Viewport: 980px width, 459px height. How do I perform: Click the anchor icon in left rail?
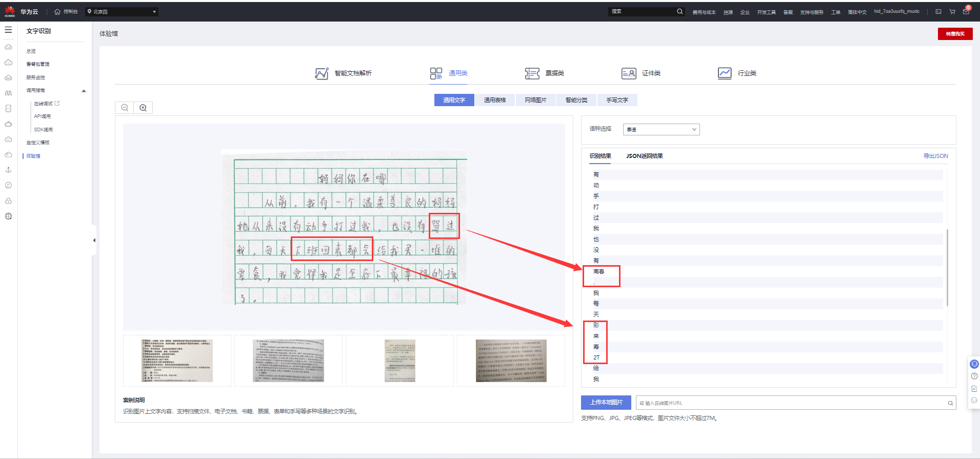[x=8, y=170]
